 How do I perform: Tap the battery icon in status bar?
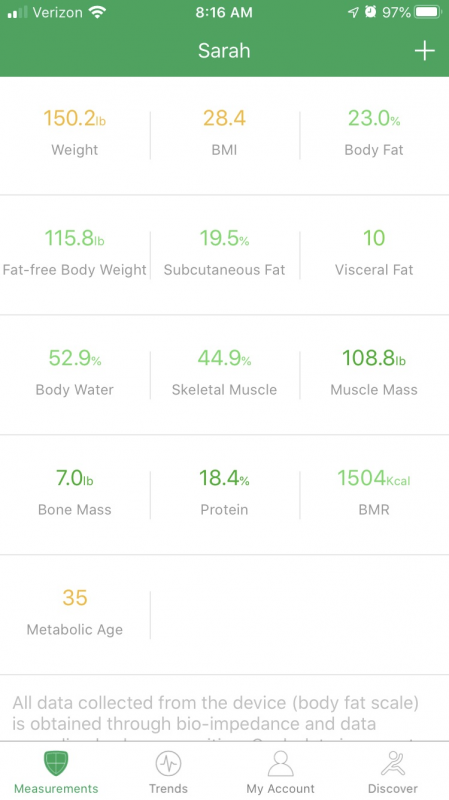pos(428,12)
